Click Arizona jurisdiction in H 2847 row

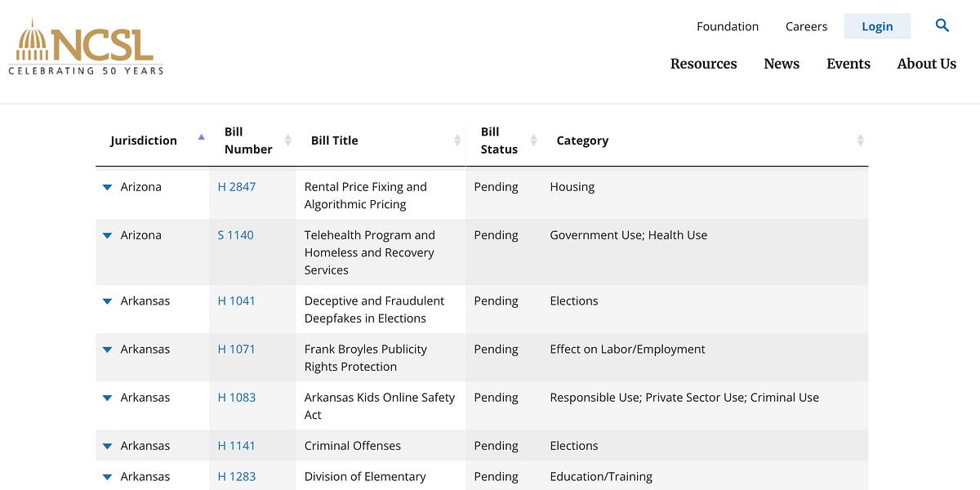coord(141,187)
